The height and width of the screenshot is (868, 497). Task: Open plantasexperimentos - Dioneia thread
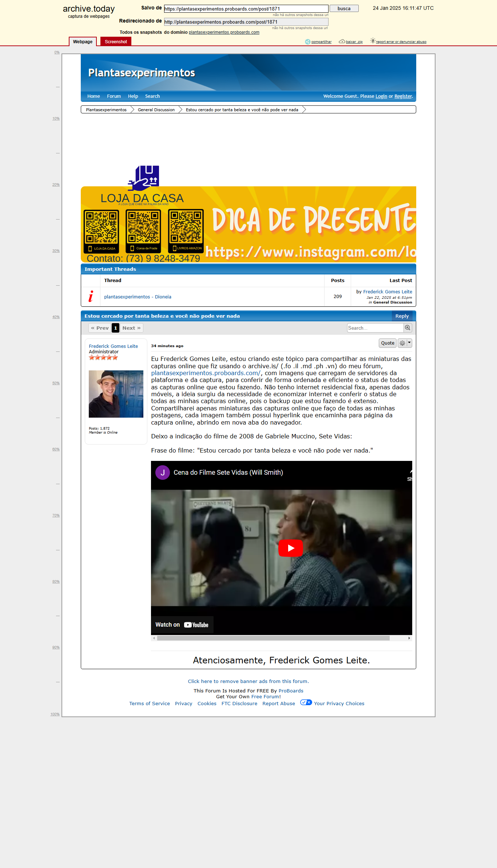click(138, 297)
